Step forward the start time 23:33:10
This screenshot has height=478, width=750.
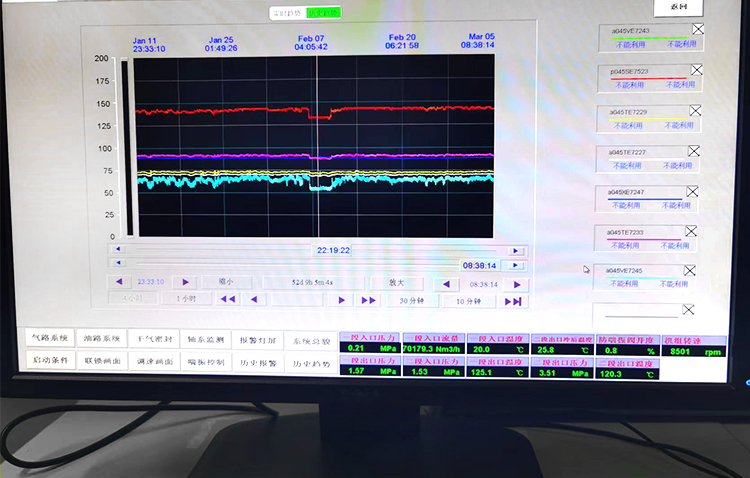(x=184, y=283)
